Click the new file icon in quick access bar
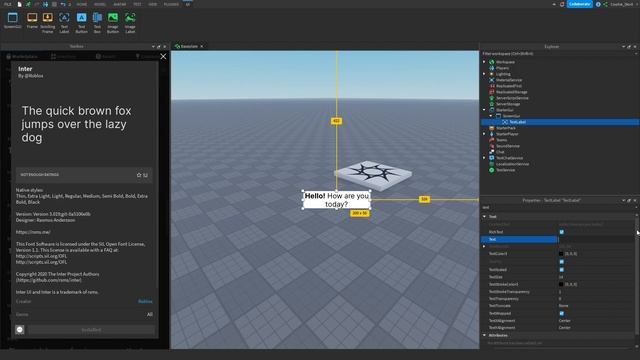640x360 pixels. coord(19,4)
